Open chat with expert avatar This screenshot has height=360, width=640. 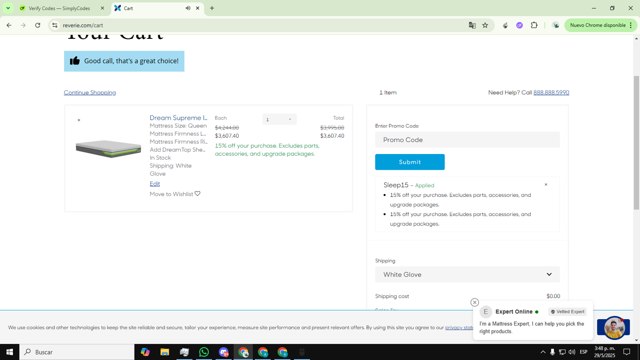point(614,327)
